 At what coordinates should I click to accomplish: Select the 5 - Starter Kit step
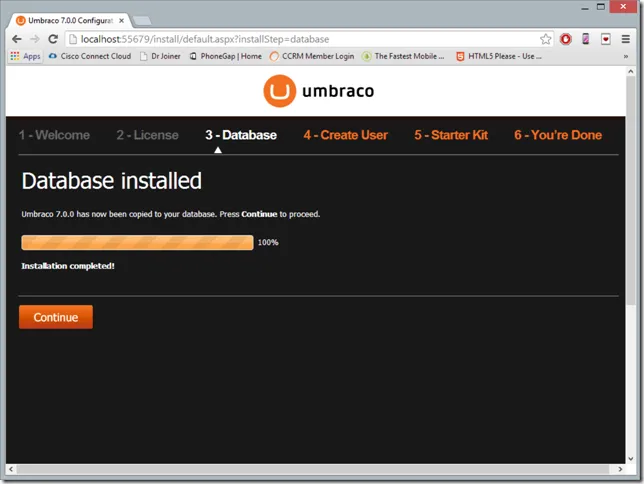pos(451,135)
